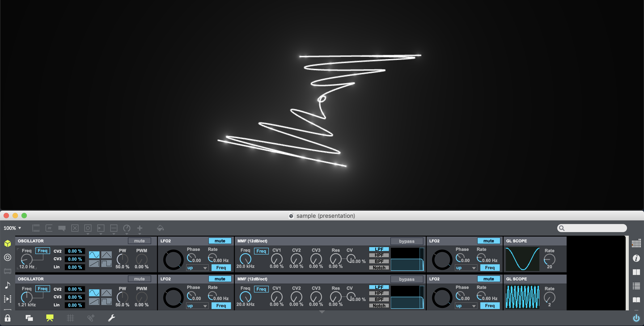Open the format palette paint-bucket icon
Image resolution: width=644 pixels, height=326 pixels.
tap(160, 228)
